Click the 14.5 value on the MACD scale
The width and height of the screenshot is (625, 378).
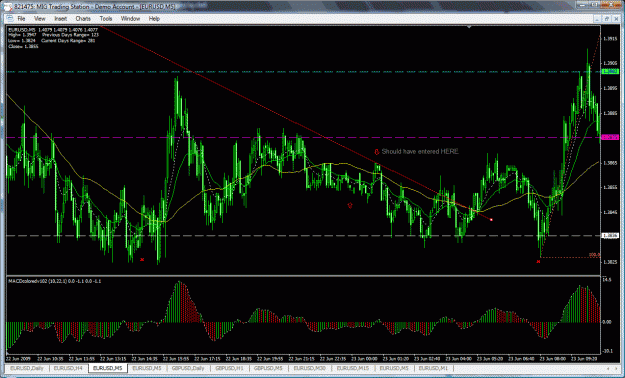point(607,280)
